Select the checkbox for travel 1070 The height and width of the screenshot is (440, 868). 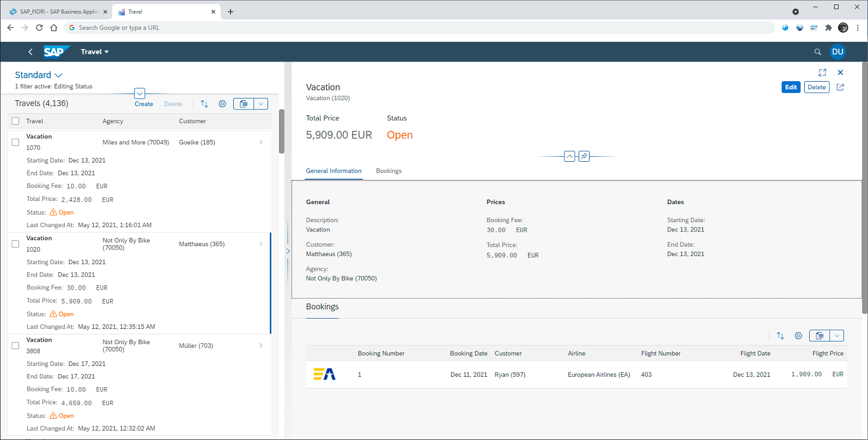pos(15,142)
